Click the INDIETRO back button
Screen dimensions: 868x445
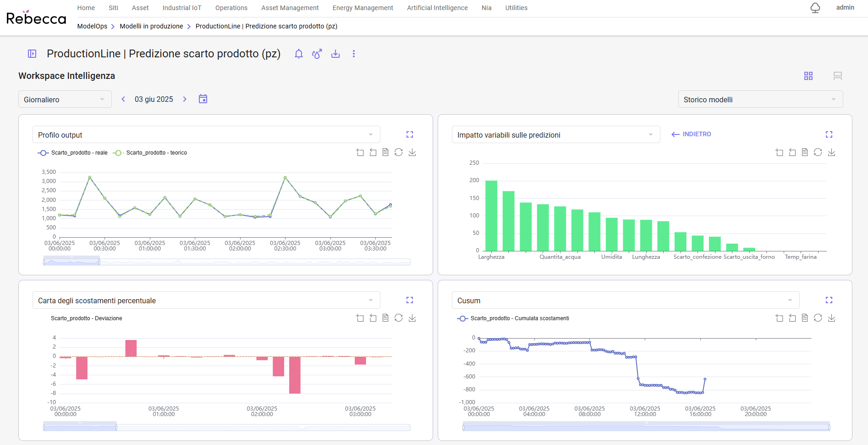(x=691, y=134)
